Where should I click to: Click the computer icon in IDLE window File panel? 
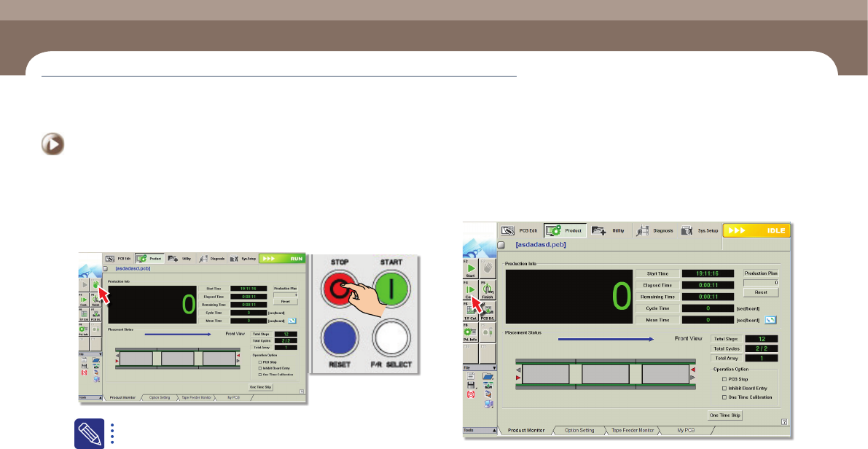pos(488,404)
